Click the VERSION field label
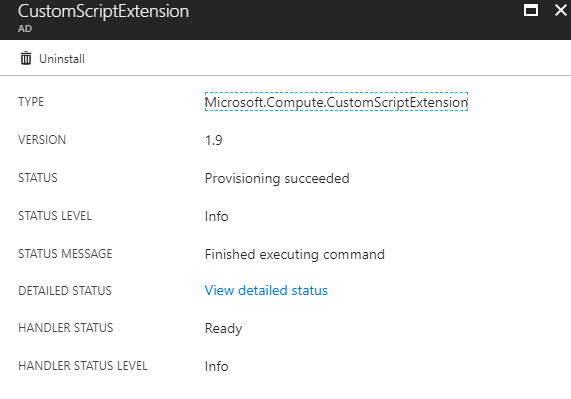The image size is (571, 399). coord(42,140)
